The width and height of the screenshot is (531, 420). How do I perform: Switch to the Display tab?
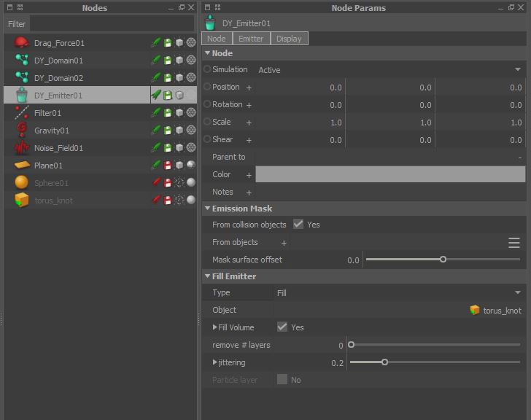coord(289,39)
